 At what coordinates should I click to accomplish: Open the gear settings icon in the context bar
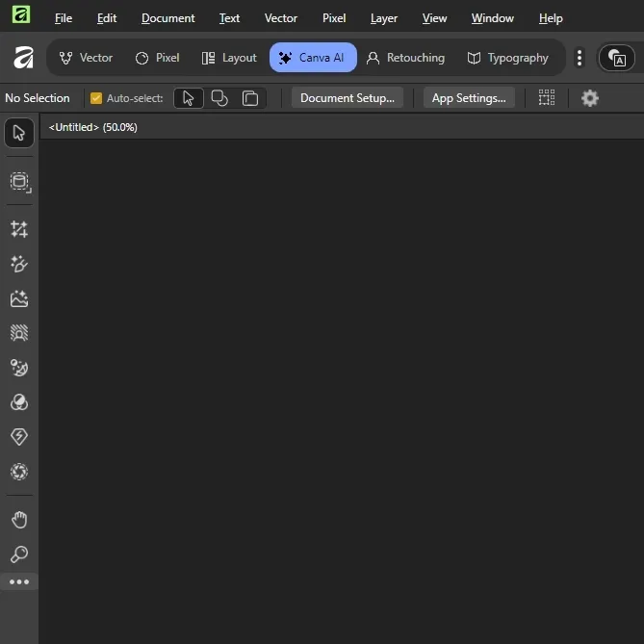coord(590,98)
